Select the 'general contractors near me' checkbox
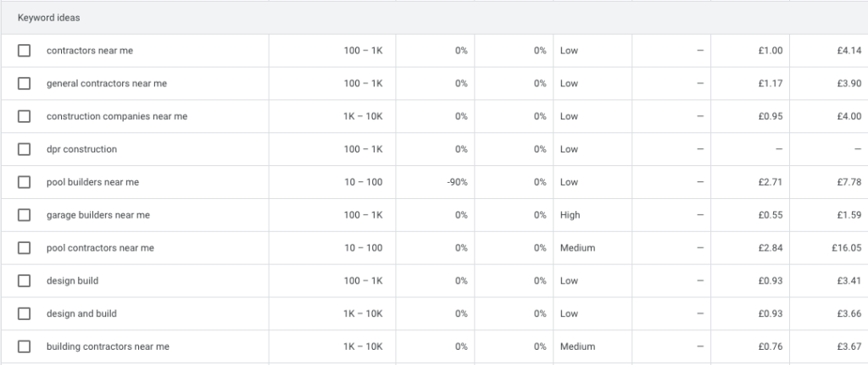 25,84
